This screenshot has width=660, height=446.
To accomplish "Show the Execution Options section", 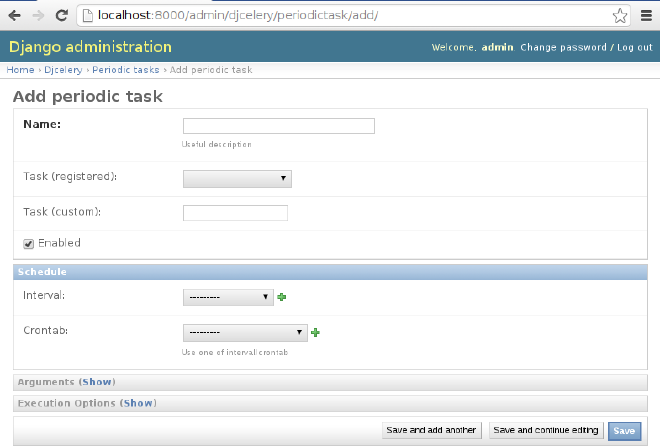I will pyautogui.click(x=138, y=403).
